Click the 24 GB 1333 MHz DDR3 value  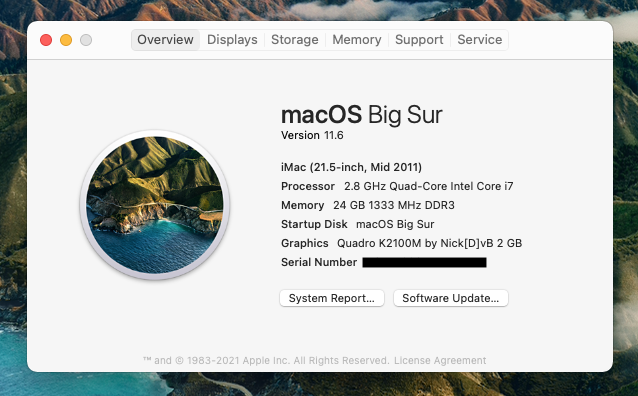[394, 205]
